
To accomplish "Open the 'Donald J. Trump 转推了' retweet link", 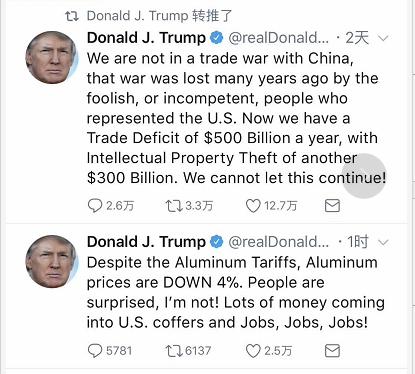I will click(x=159, y=16).
